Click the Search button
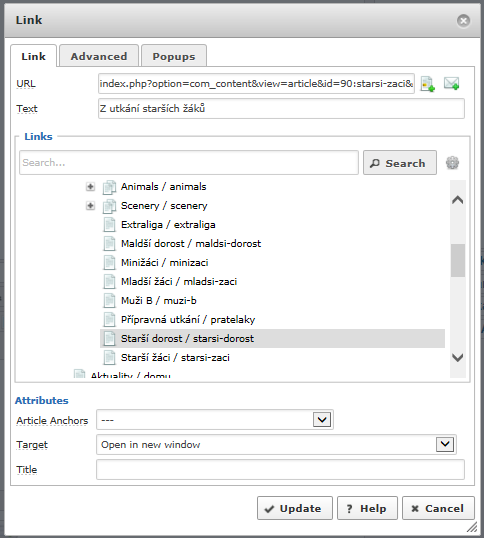 [x=400, y=163]
